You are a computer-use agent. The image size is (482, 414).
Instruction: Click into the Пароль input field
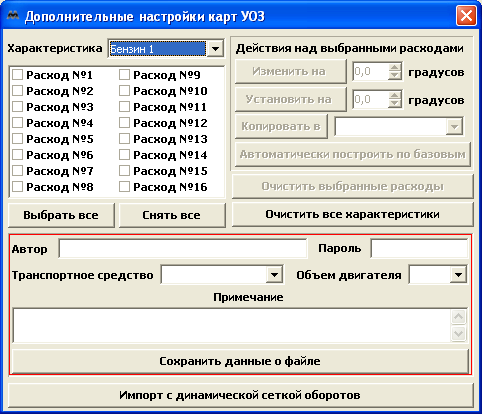click(x=419, y=249)
